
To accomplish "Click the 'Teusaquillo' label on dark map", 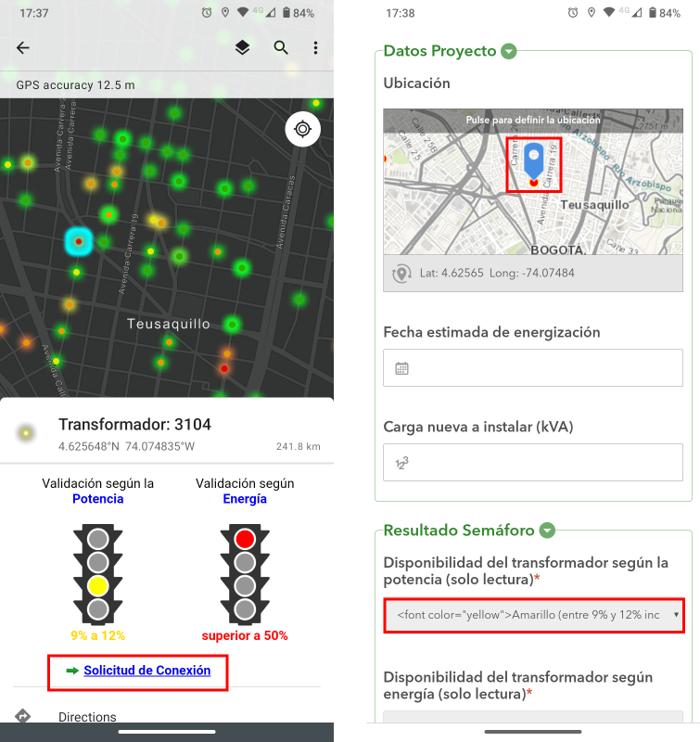I will click(169, 324).
